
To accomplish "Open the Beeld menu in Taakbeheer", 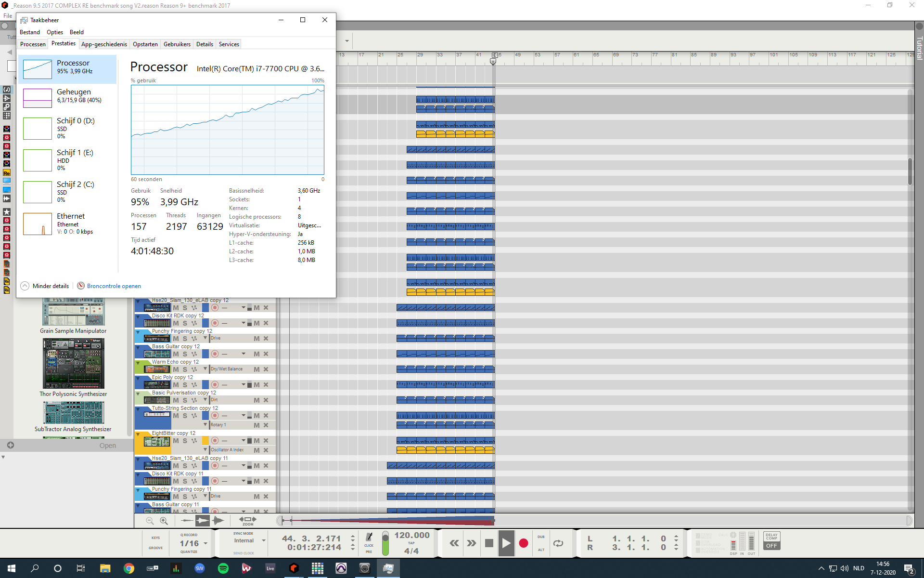I will (x=77, y=32).
